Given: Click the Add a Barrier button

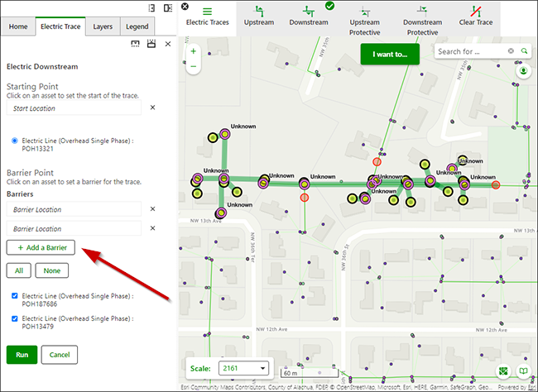Looking at the screenshot, I should tap(41, 247).
